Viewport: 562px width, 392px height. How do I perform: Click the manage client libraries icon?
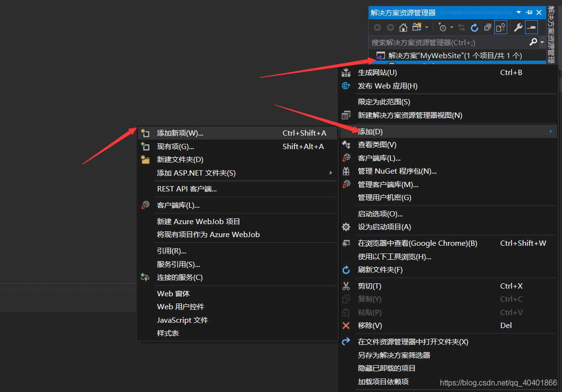coord(346,184)
